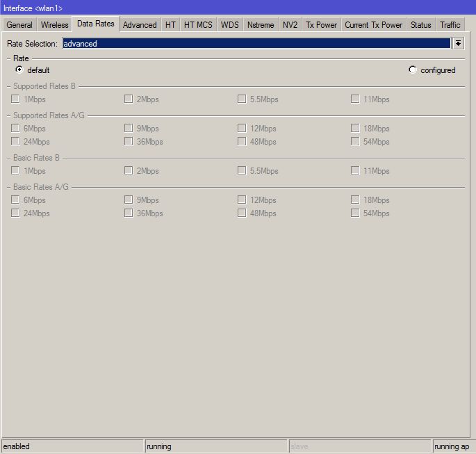This screenshot has width=476, height=454.
Task: Check 18Mbps under Supported Rates A/G
Action: (x=355, y=128)
